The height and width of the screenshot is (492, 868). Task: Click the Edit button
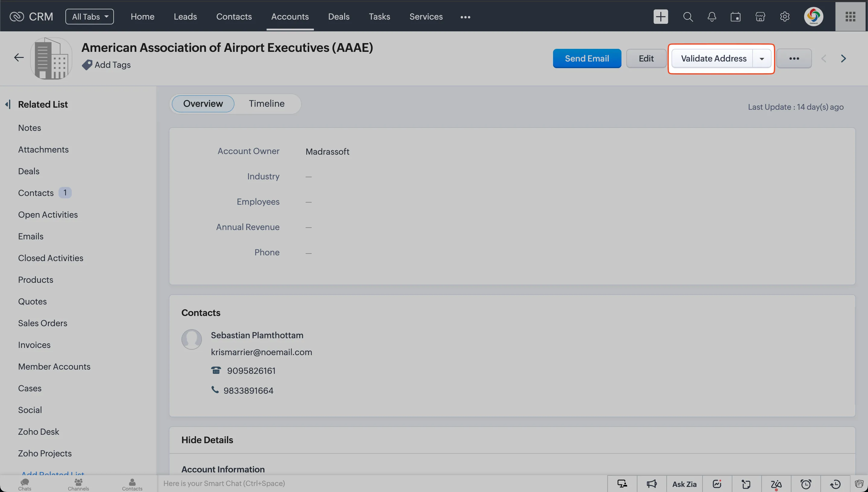pyautogui.click(x=646, y=58)
